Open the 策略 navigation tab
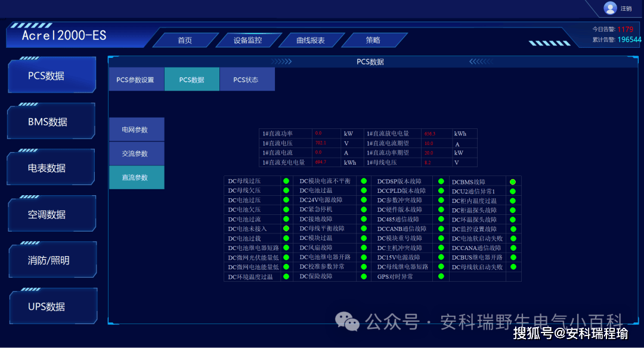 pyautogui.click(x=373, y=41)
